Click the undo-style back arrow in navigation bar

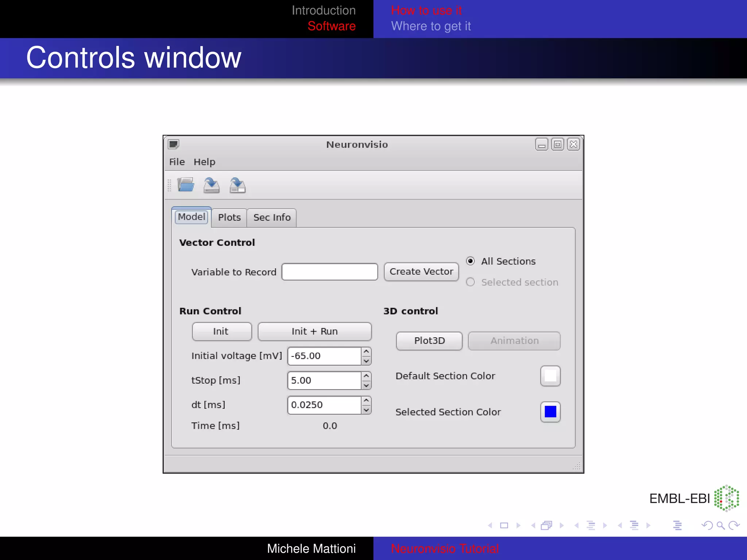[707, 525]
